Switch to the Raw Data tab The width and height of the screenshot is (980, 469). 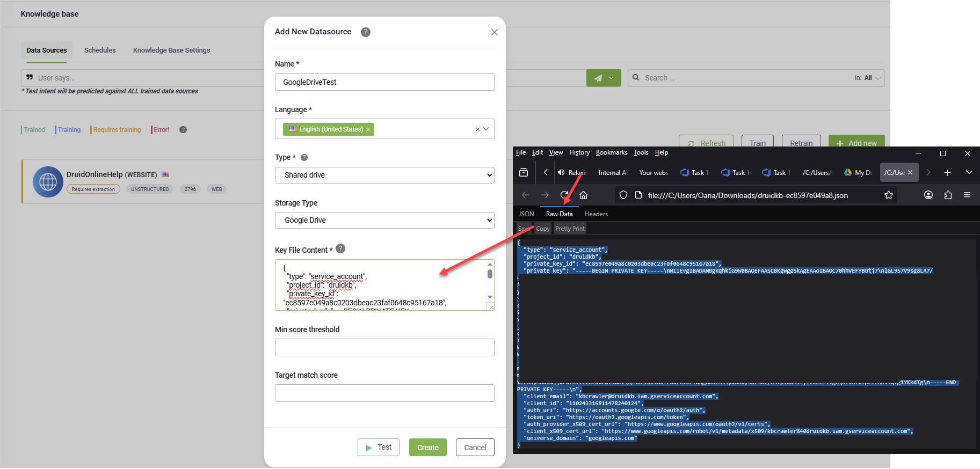(x=559, y=214)
